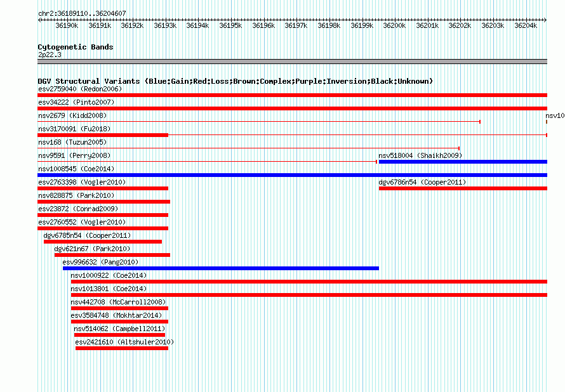Viewport: 565px width, 392px height.
Task: Click the red bar under nsv514062
Action: click(x=119, y=335)
